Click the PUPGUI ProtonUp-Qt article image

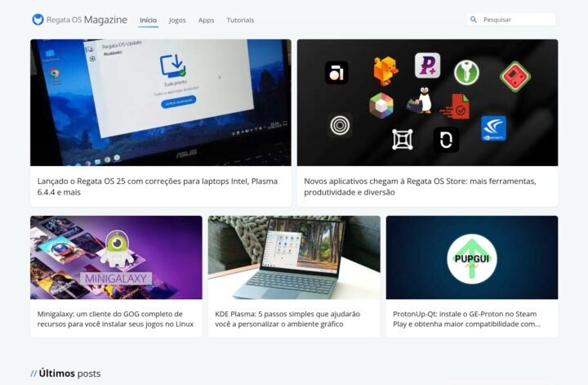[x=472, y=257]
